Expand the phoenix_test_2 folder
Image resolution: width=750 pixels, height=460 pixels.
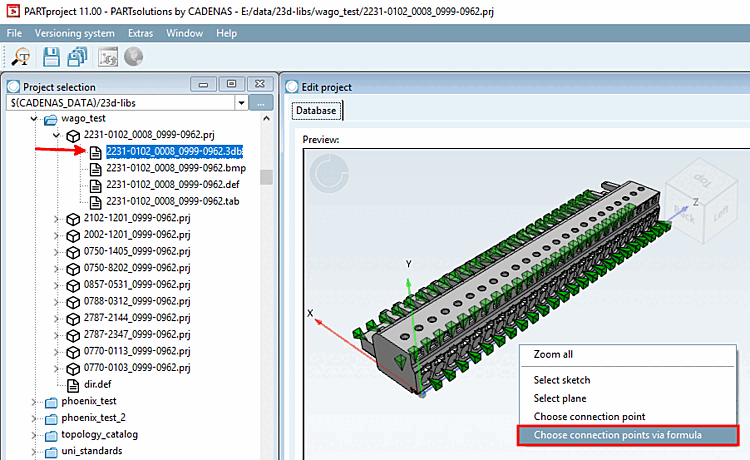point(33,419)
